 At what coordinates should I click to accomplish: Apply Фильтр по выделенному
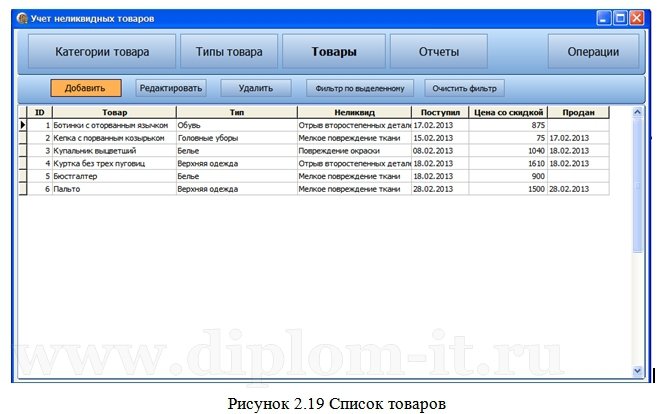pos(360,88)
